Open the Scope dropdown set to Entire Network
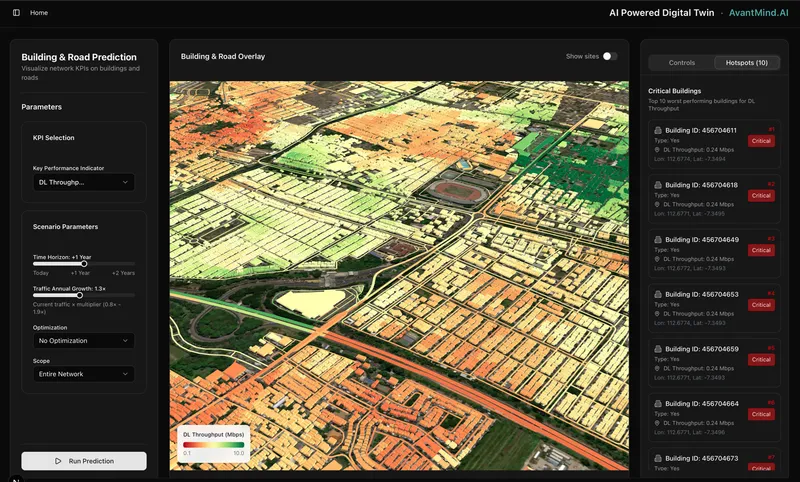Screen dimensions: 800x482 click(84, 374)
